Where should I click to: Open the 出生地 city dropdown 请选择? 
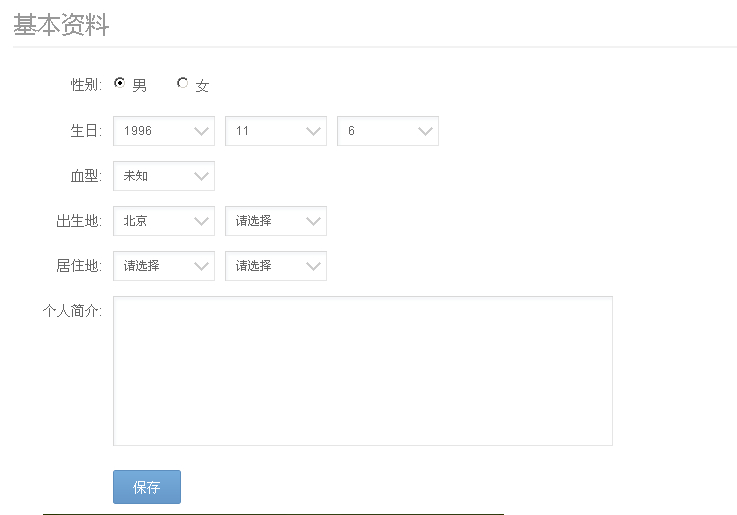(x=276, y=221)
